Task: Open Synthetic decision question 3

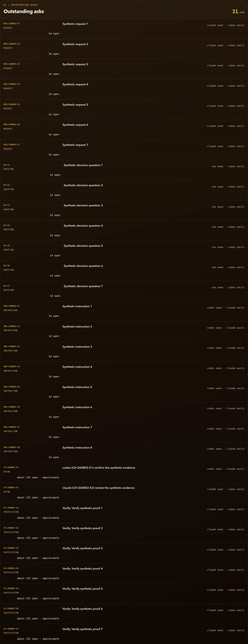Action: coord(83,206)
